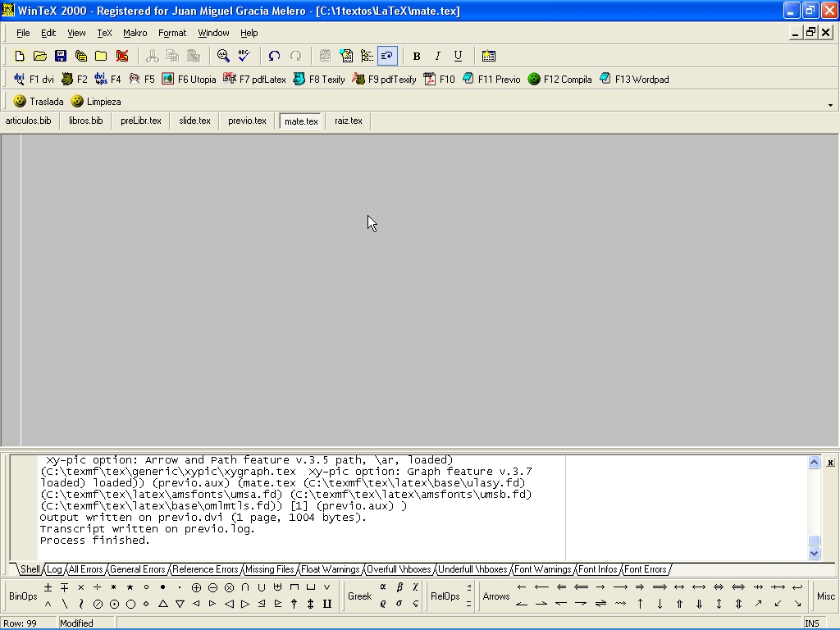Run the ABC spell check icon
The image size is (840, 630).
pos(244,56)
